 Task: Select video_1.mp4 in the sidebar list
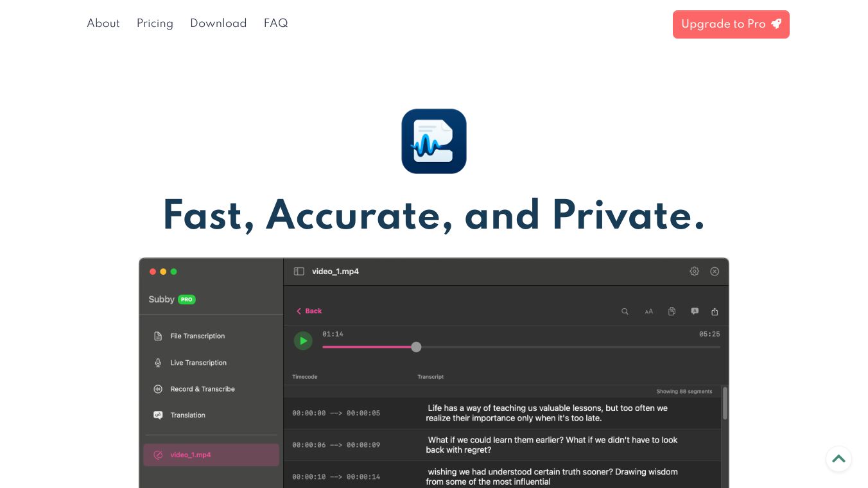211,455
